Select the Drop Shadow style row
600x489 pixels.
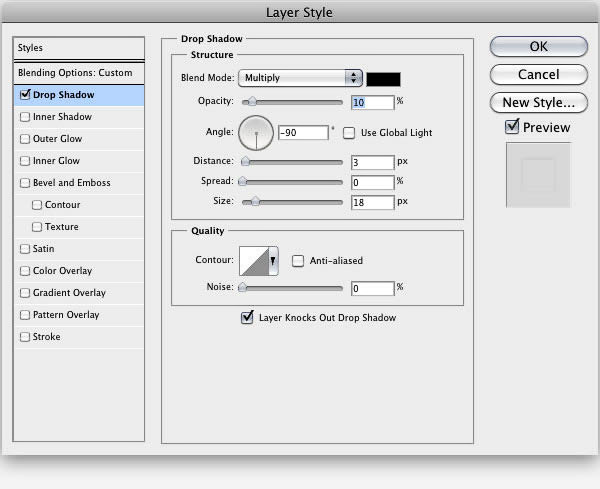pos(79,95)
